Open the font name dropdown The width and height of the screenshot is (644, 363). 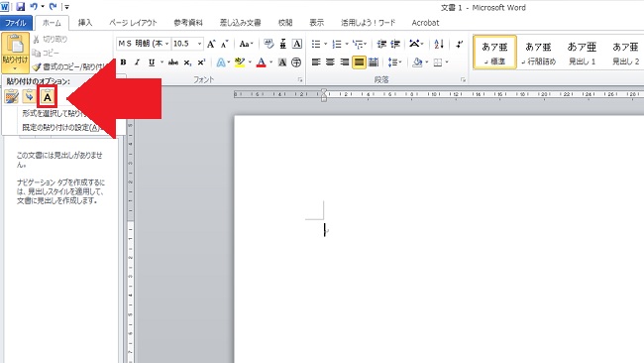tap(167, 44)
